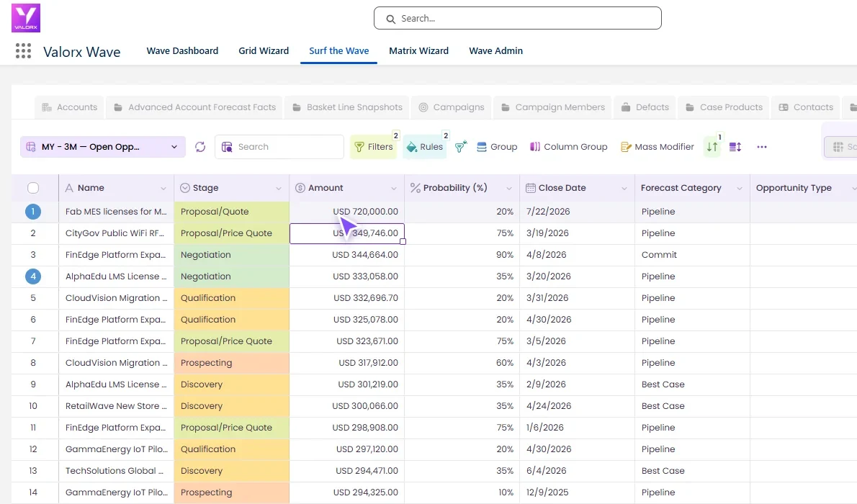The image size is (857, 504).
Task: Open the Case Products tab
Action: tap(724, 107)
